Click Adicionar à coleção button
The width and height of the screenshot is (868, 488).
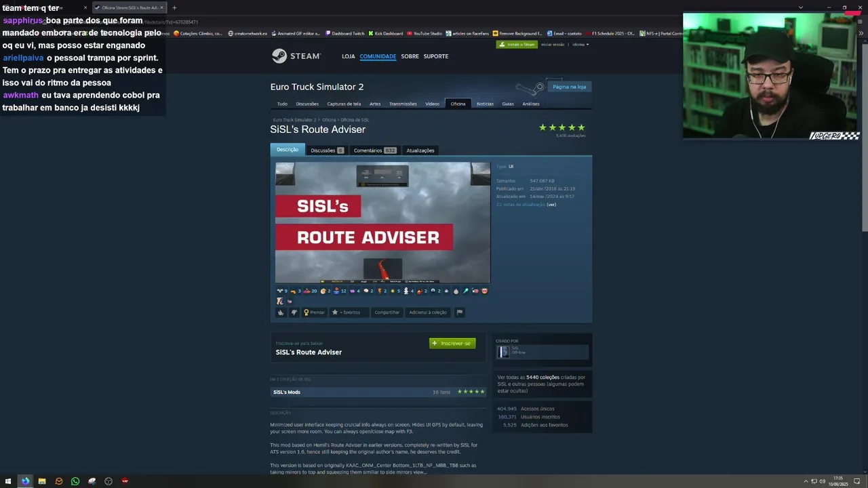click(428, 312)
